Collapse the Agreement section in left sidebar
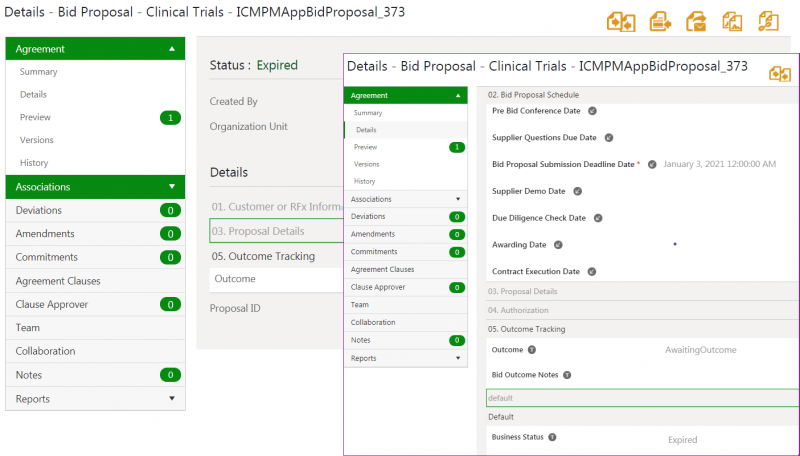The width and height of the screenshot is (800, 456). coord(172,48)
